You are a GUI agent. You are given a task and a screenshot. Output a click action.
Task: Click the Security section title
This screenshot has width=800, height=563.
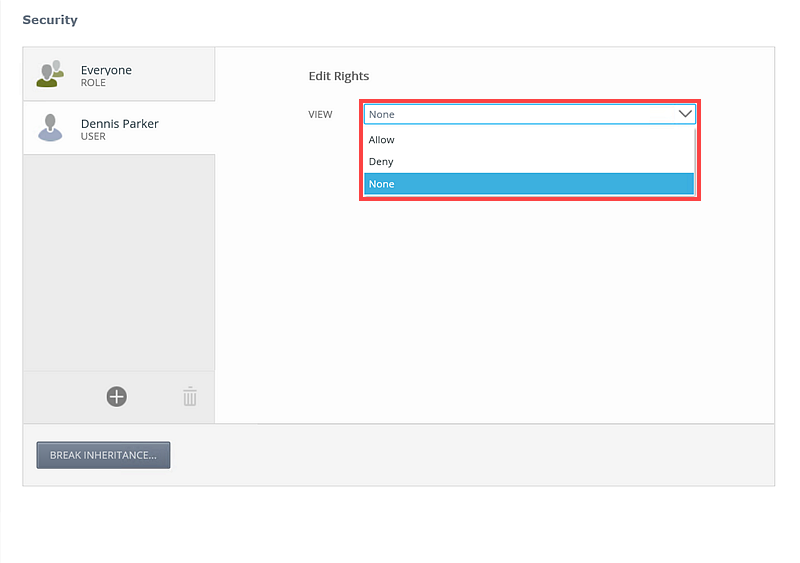tap(50, 20)
